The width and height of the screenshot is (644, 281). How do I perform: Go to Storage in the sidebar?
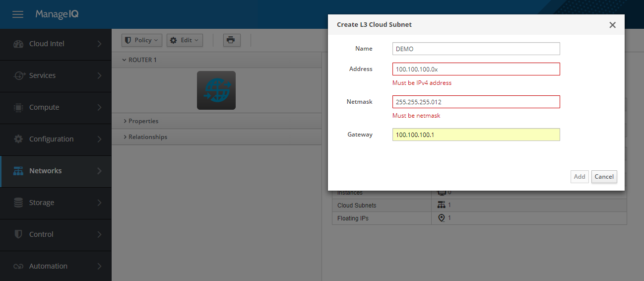tap(56, 203)
